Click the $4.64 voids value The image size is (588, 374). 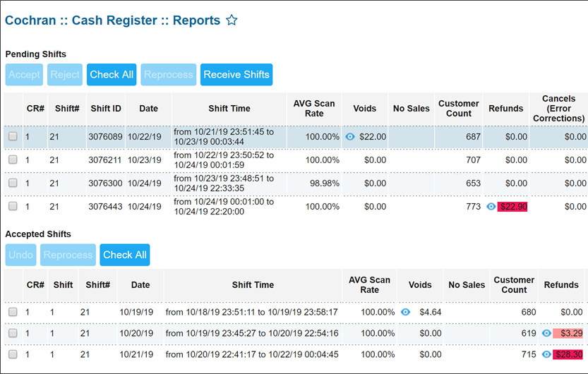pyautogui.click(x=430, y=312)
